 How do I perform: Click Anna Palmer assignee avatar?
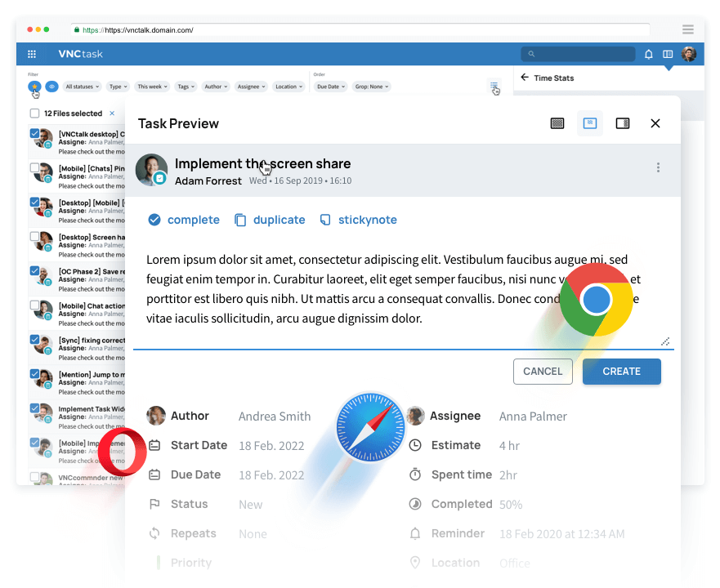415,416
